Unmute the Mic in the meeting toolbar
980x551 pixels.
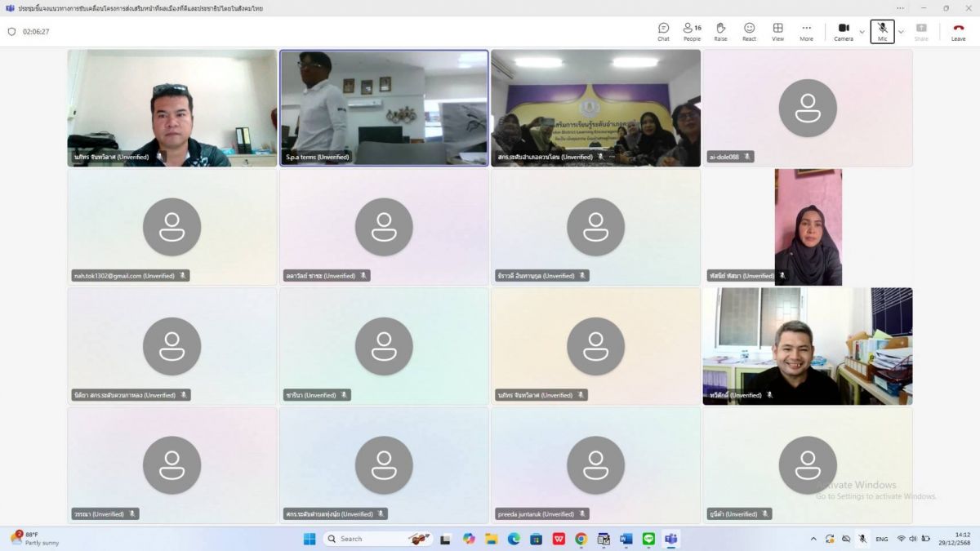pyautogui.click(x=882, y=31)
